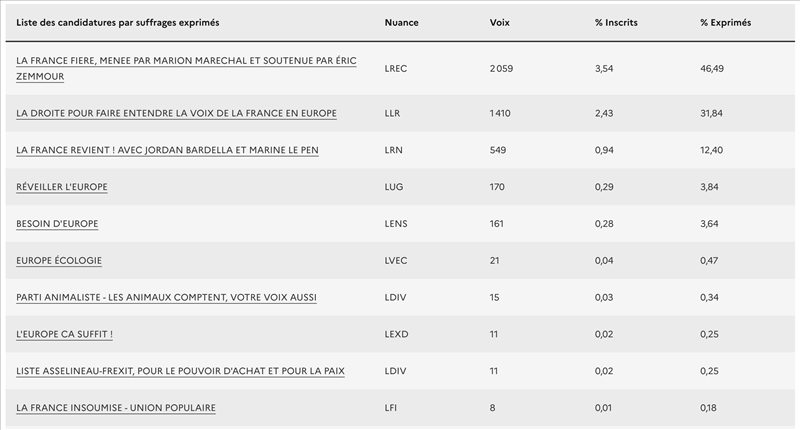Click the Voix column header
This screenshot has height=430, width=800.
(x=500, y=22)
